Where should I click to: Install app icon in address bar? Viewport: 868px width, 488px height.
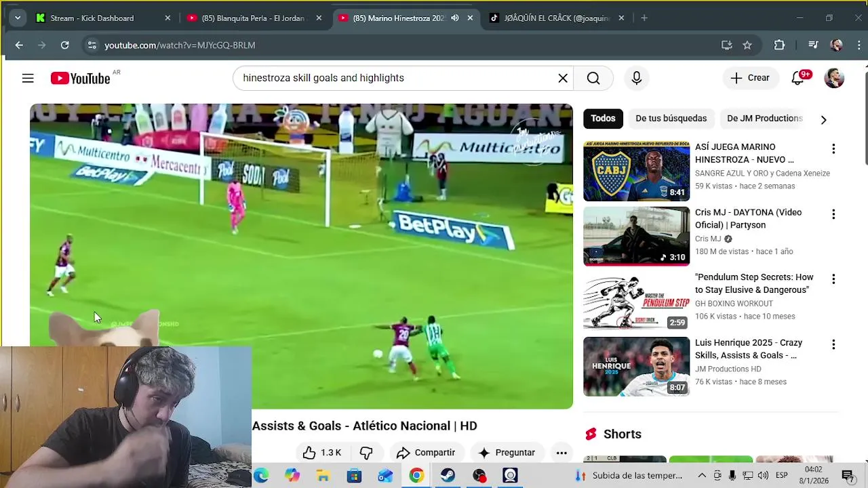[x=727, y=45]
